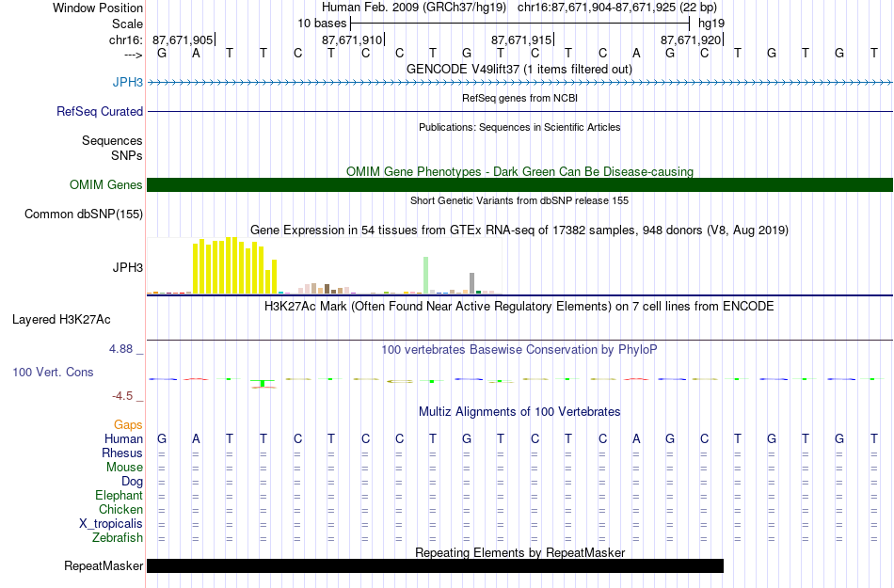Click the Human species row label

tap(123, 438)
